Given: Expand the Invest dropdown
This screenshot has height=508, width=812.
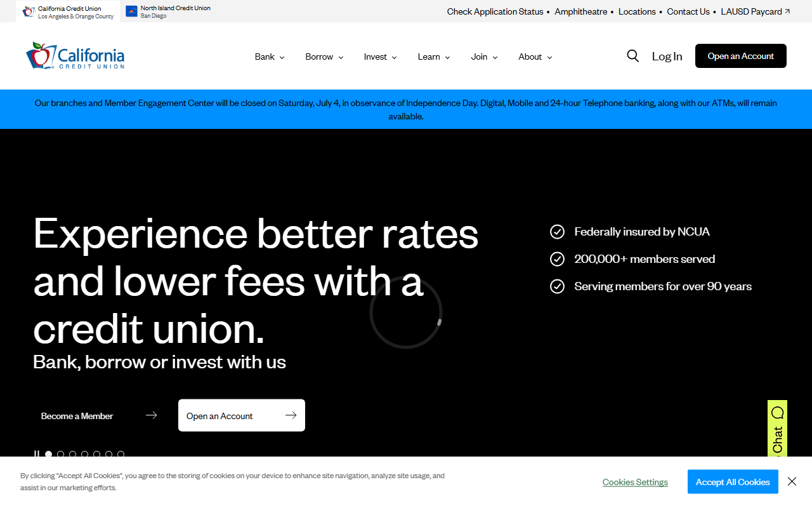Looking at the screenshot, I should (x=381, y=57).
